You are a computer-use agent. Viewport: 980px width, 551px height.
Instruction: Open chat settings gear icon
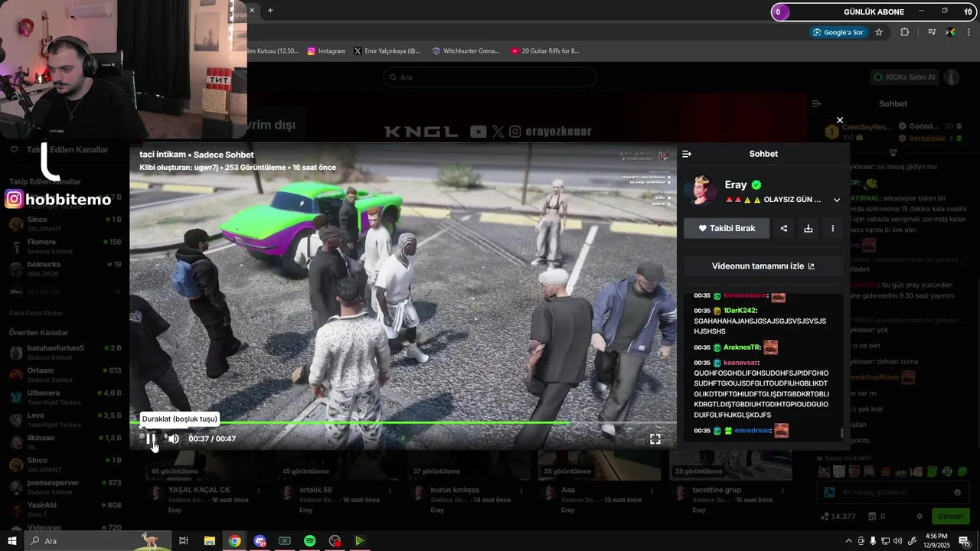(920, 517)
